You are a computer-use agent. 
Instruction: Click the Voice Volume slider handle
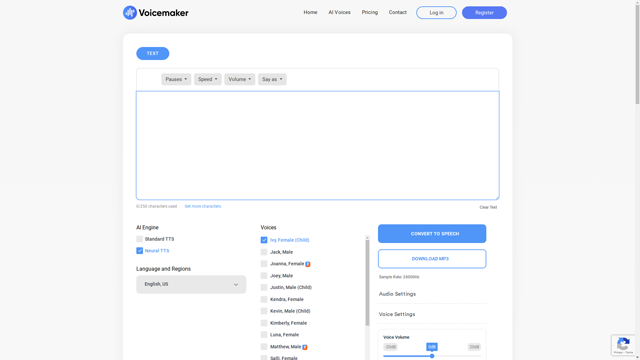(432, 356)
